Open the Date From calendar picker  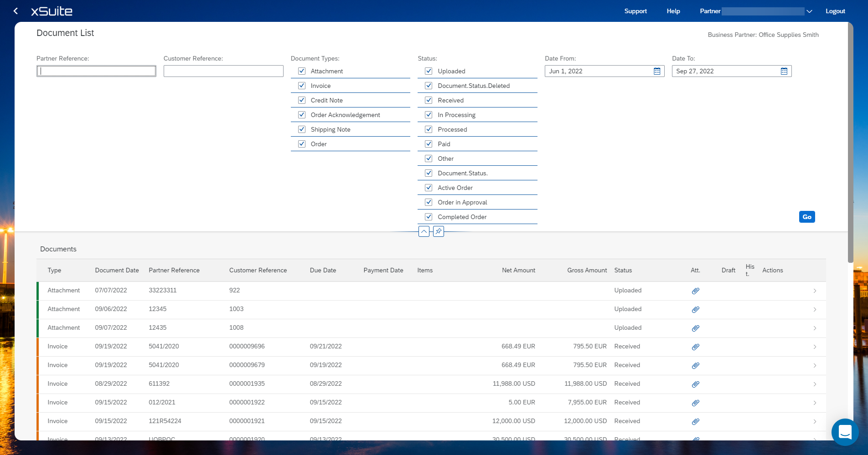point(657,71)
